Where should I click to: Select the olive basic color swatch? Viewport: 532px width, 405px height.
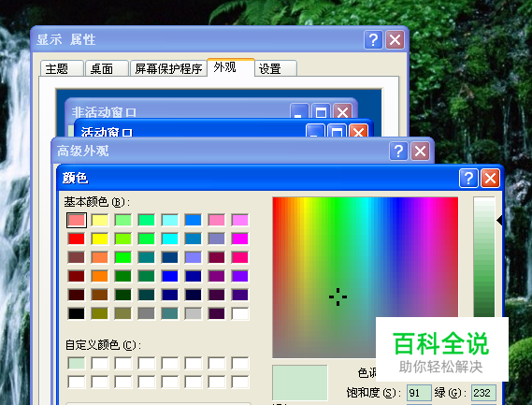(100, 313)
